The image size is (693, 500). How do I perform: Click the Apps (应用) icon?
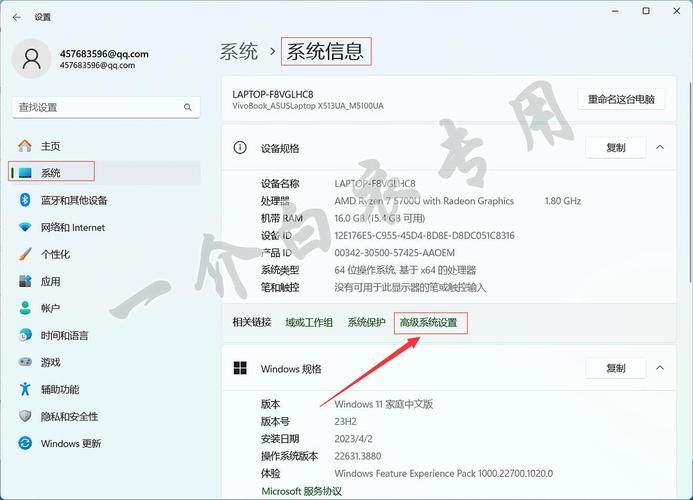pos(25,281)
